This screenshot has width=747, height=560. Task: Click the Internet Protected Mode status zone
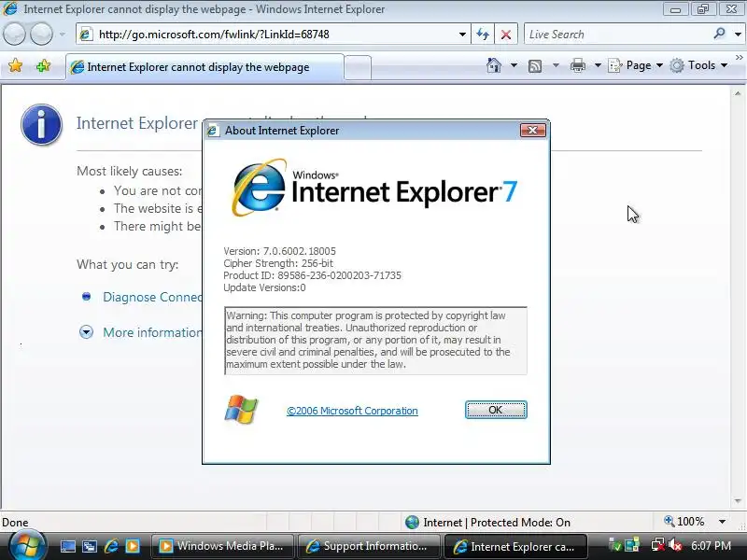(x=487, y=523)
